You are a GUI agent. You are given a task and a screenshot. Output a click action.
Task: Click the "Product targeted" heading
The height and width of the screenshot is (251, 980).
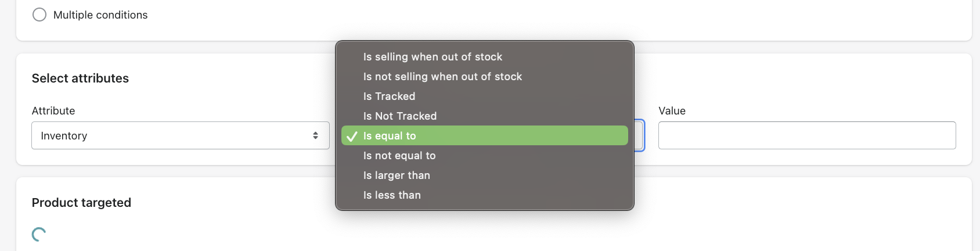tap(81, 203)
